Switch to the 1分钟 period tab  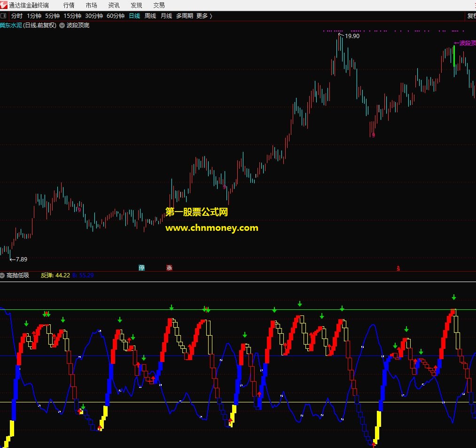click(34, 16)
